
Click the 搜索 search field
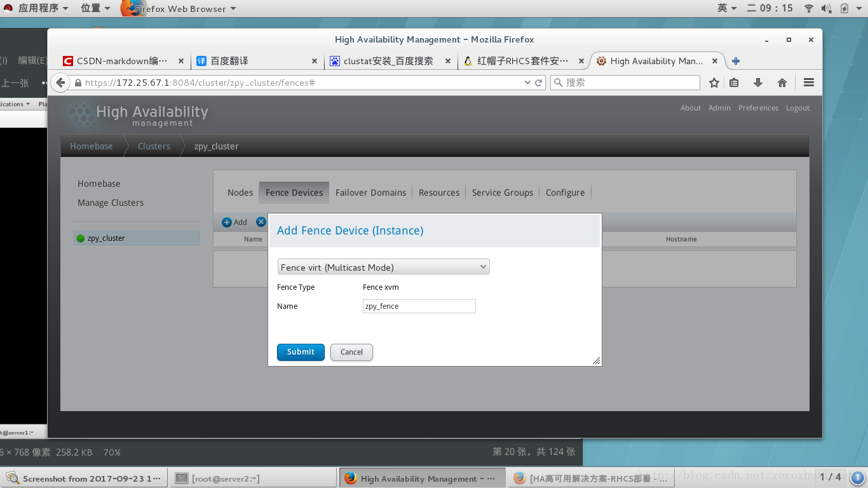point(625,83)
